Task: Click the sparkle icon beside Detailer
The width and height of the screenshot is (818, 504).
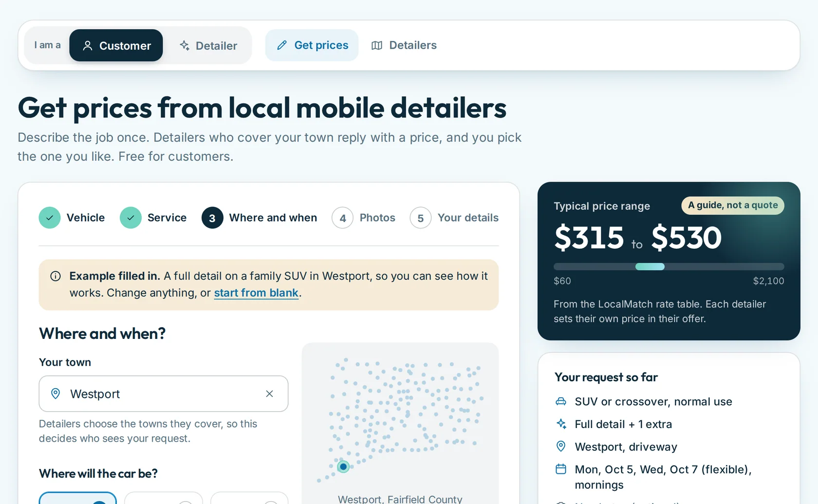Action: [185, 45]
